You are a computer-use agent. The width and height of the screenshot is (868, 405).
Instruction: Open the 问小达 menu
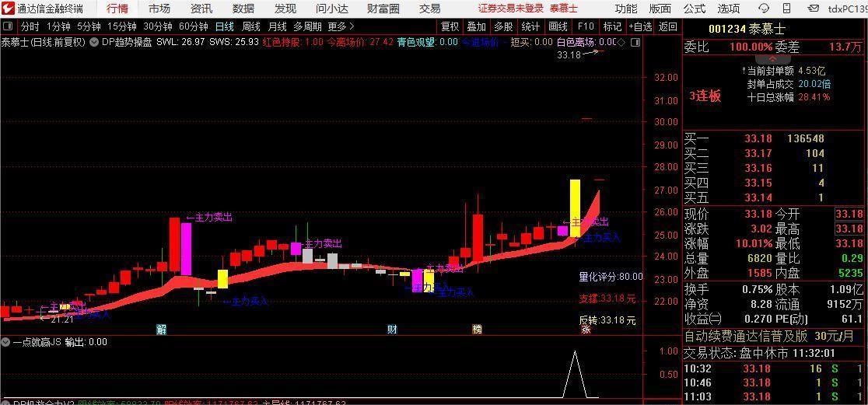[333, 9]
